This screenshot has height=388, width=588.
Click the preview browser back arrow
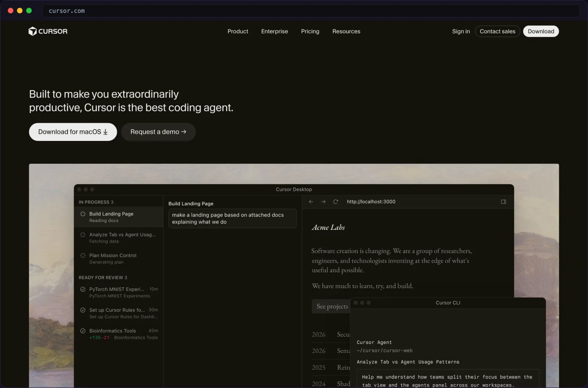tap(311, 202)
